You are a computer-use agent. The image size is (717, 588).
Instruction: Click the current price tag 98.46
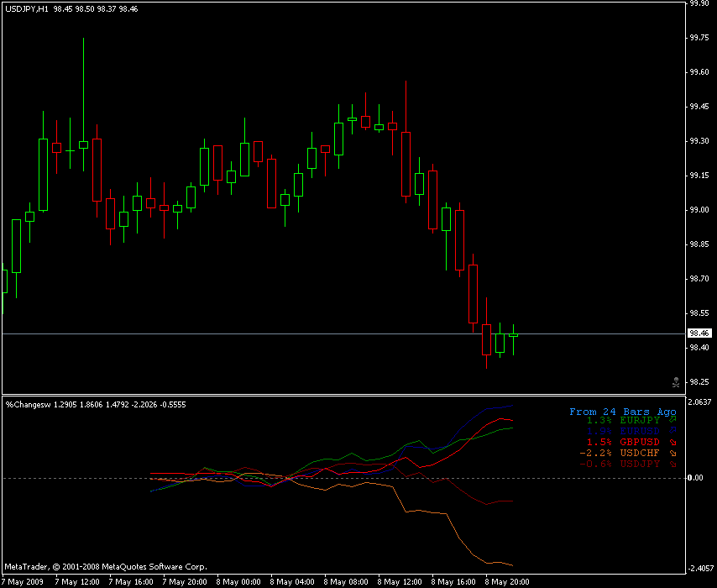pos(699,334)
